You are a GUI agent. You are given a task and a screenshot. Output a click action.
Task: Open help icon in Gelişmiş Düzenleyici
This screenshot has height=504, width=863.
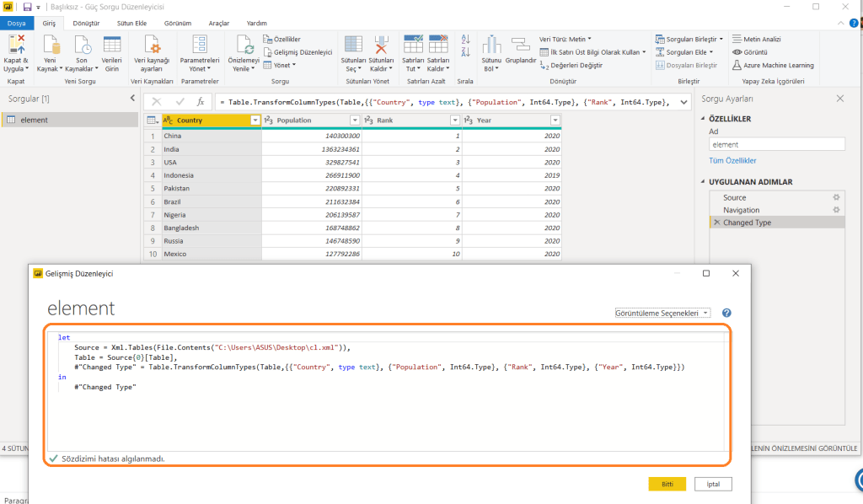tap(726, 313)
